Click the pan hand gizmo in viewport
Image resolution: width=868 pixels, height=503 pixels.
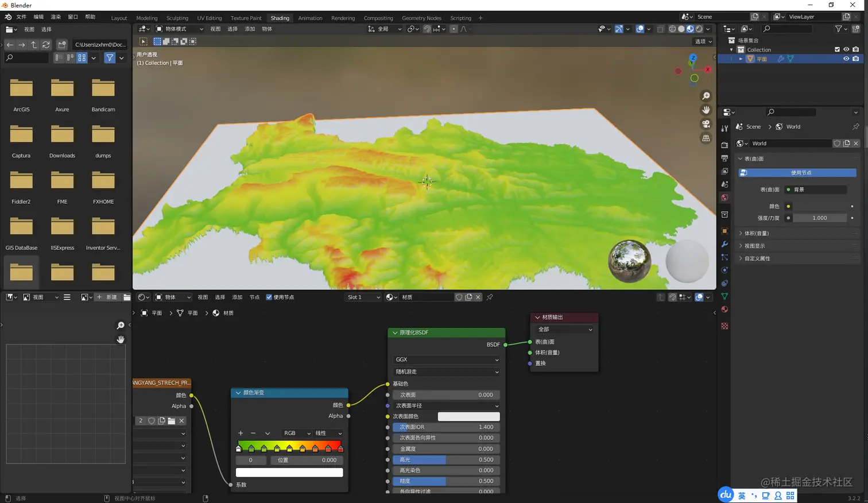click(x=706, y=110)
